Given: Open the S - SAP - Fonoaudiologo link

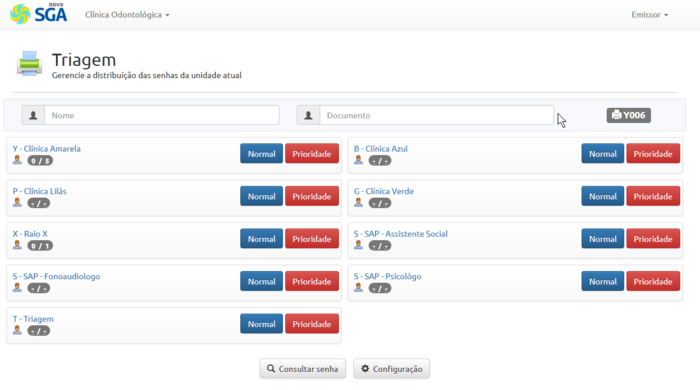Looking at the screenshot, I should point(56,276).
